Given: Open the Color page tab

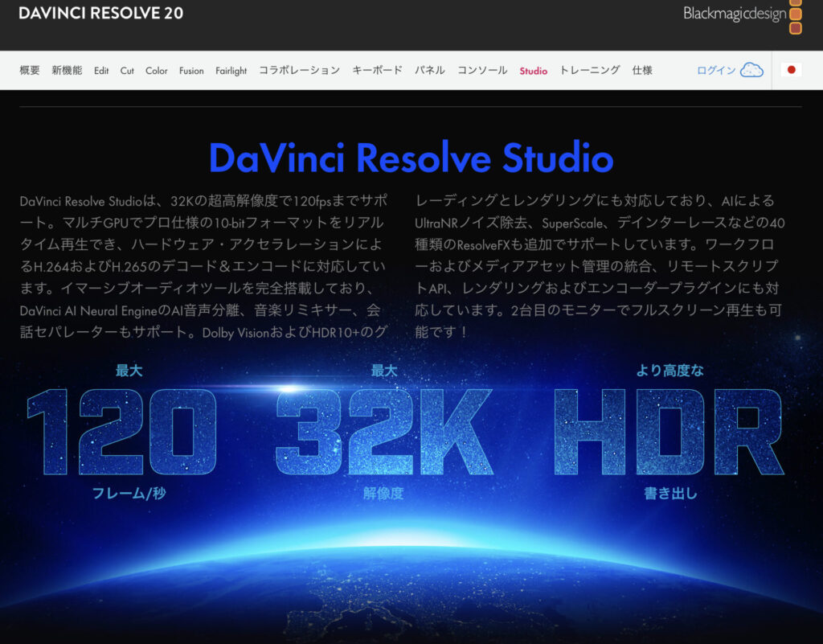Looking at the screenshot, I should [x=157, y=71].
